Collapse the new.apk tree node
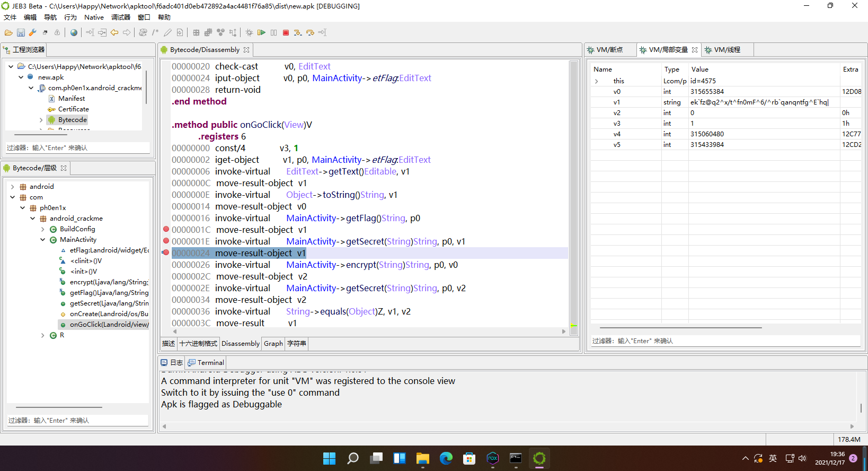 pyautogui.click(x=21, y=77)
